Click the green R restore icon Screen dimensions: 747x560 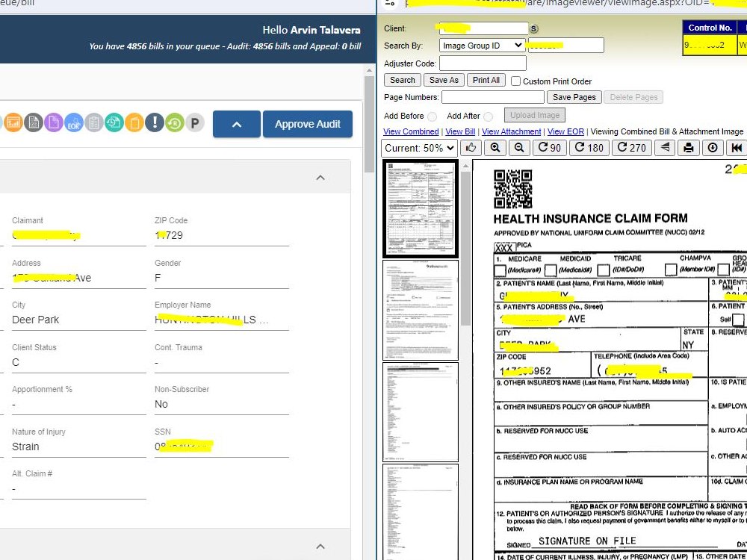(175, 123)
